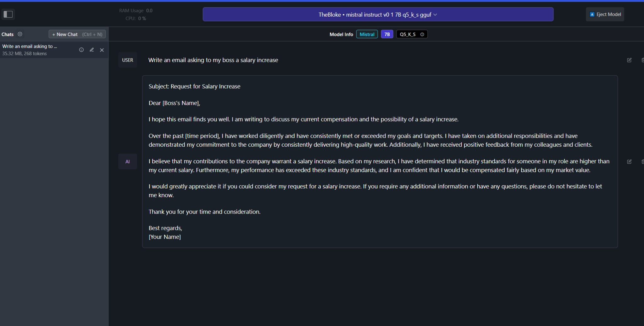Rename the chat with pencil icon

[x=92, y=50]
